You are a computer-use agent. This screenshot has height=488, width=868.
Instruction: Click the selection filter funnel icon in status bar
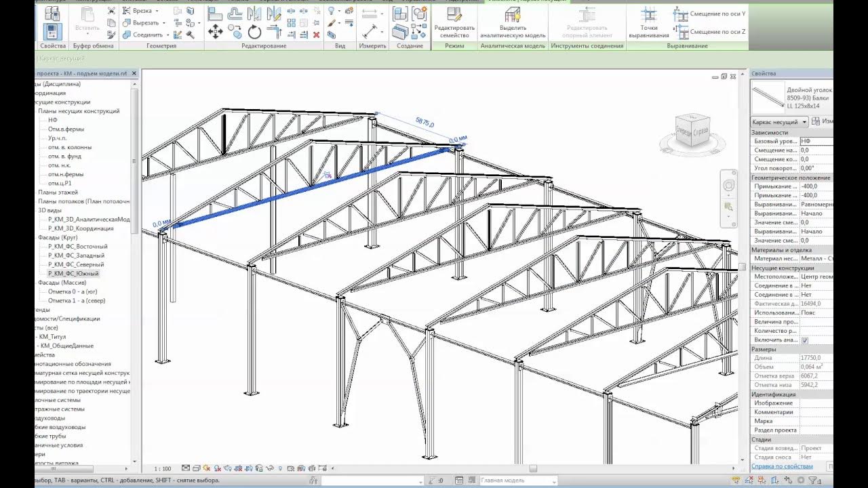click(x=812, y=481)
